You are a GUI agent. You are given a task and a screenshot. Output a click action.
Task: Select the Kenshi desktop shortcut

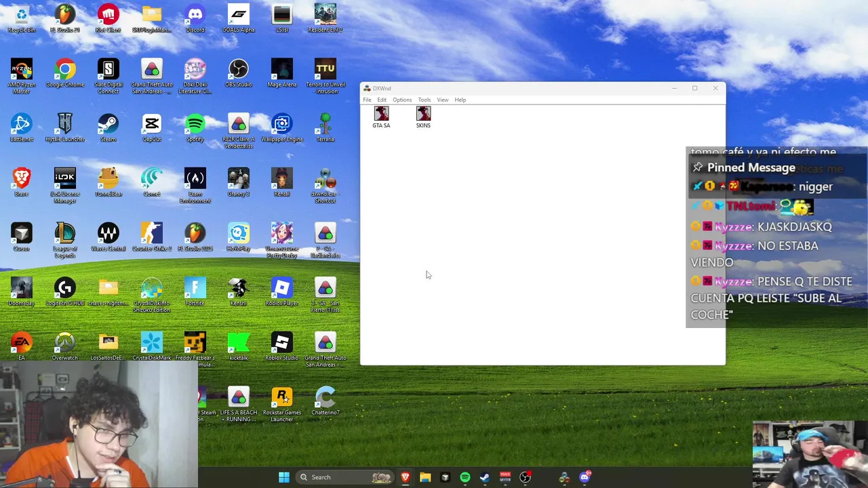coord(239,292)
